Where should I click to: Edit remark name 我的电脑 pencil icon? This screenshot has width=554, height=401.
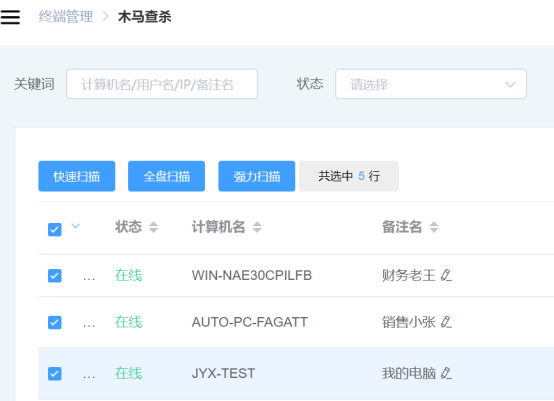pyautogui.click(x=446, y=373)
